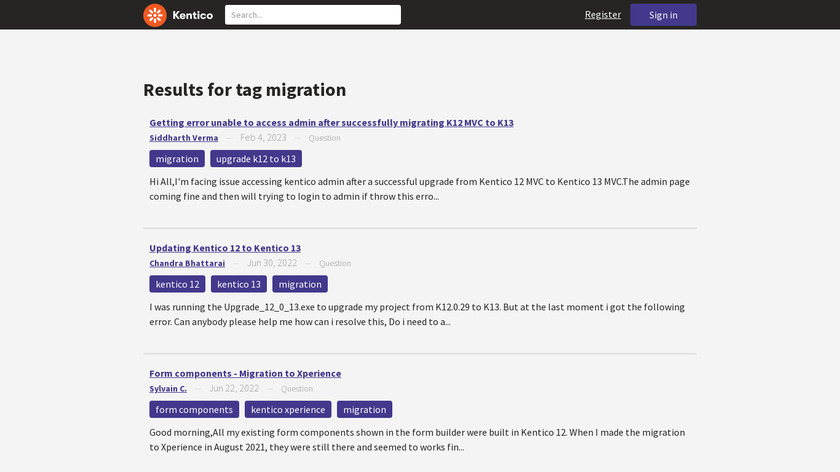The image size is (840, 472).
Task: Open 'Form components - Migration to Xperience' question
Action: (x=245, y=373)
